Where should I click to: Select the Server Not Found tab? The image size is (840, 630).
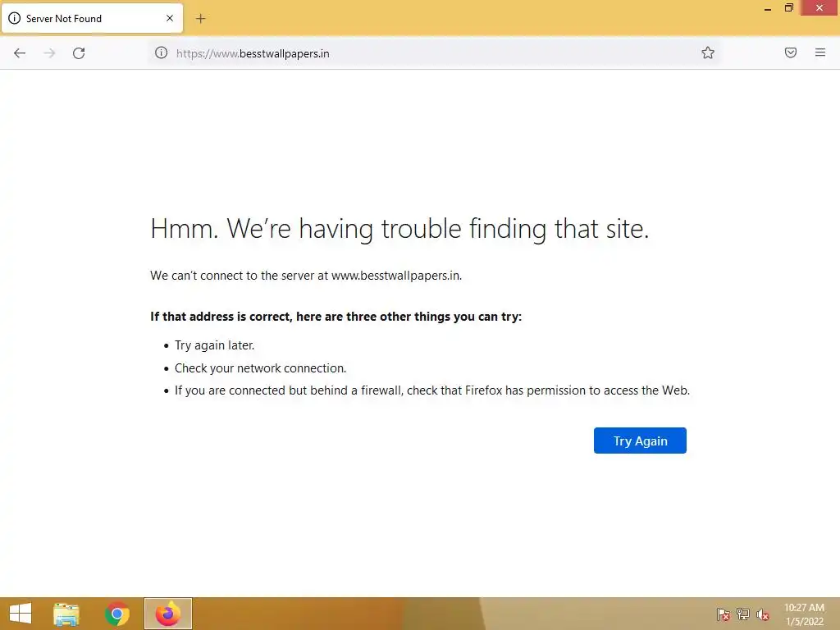(92, 18)
